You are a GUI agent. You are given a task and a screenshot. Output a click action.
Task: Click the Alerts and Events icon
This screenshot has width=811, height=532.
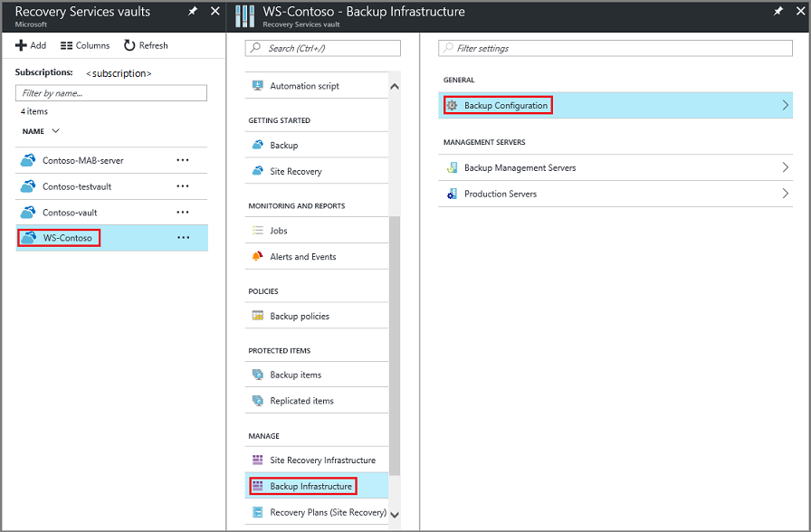click(x=256, y=256)
